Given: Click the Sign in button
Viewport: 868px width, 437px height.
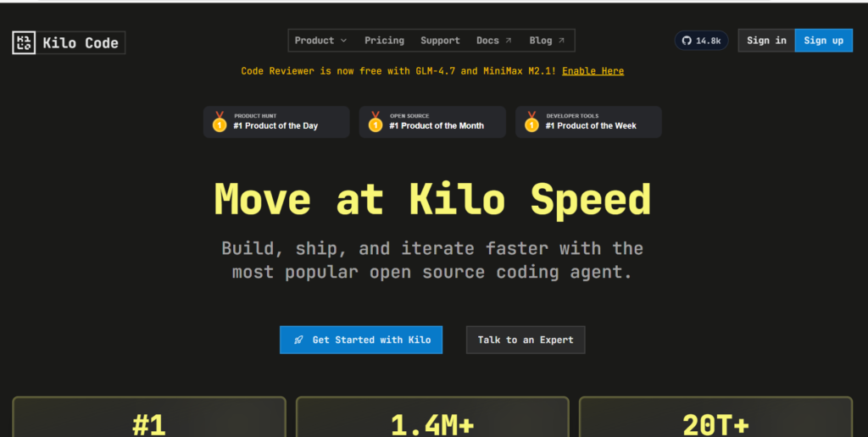Looking at the screenshot, I should (766, 41).
